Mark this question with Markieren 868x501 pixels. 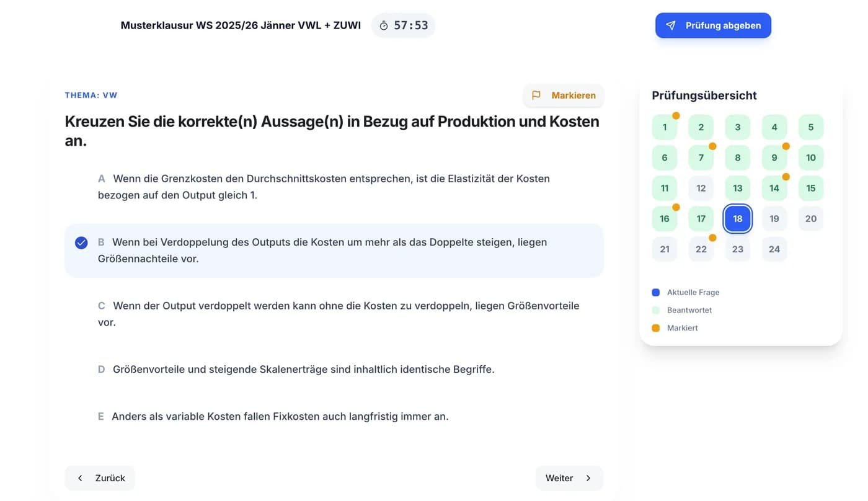[x=564, y=95]
